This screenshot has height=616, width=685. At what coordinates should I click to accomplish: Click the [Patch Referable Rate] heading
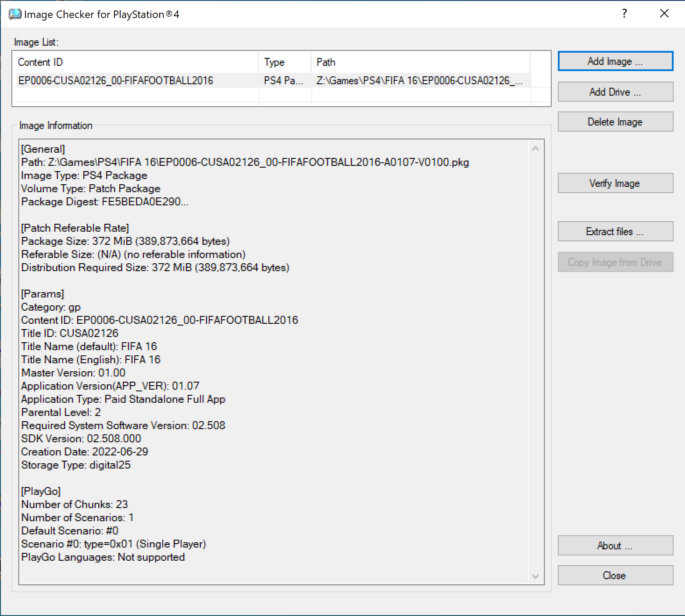[75, 228]
